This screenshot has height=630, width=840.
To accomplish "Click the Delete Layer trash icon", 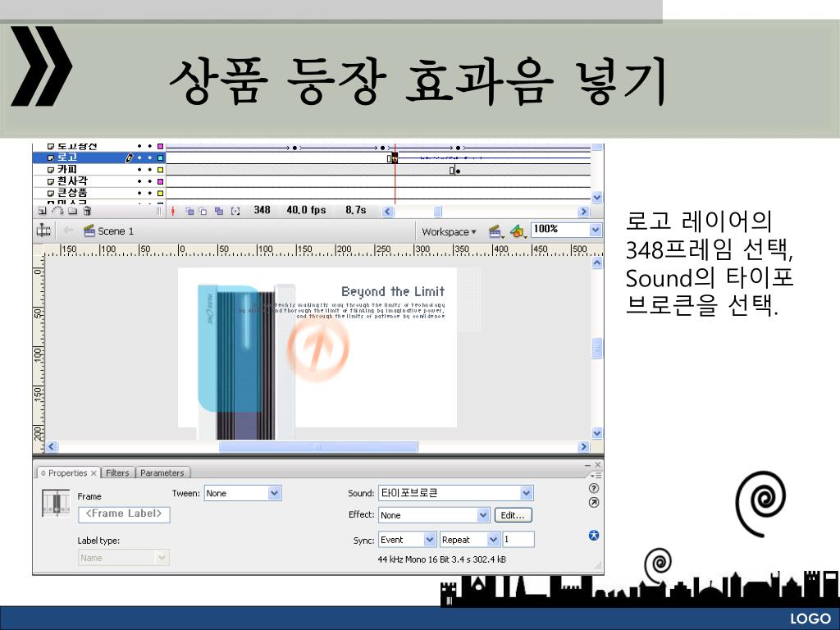I will tap(87, 211).
